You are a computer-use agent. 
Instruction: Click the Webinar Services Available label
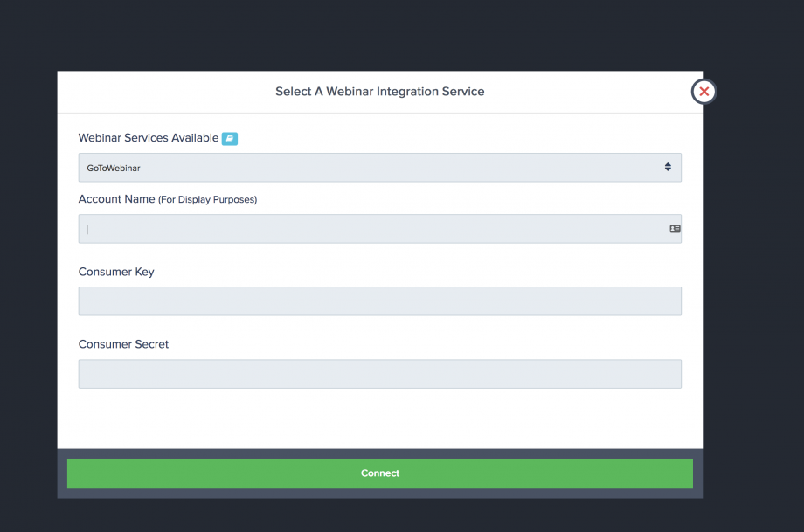[149, 138]
